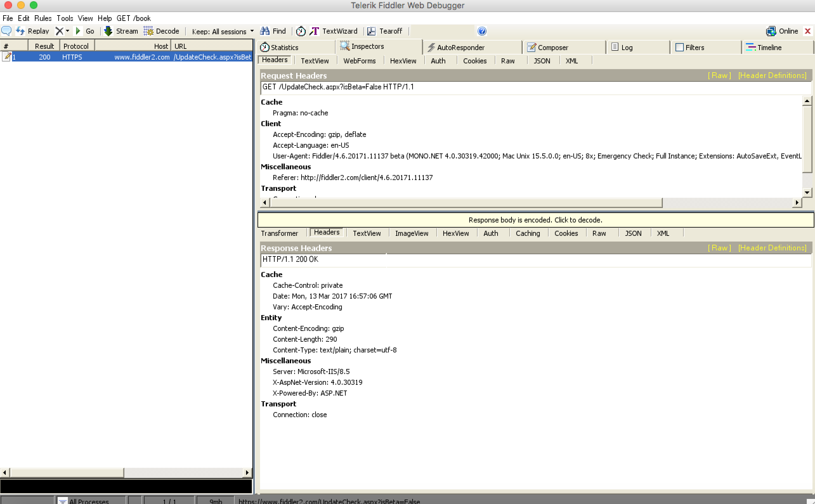
Task: Click the GET /book menu item
Action: (x=134, y=18)
